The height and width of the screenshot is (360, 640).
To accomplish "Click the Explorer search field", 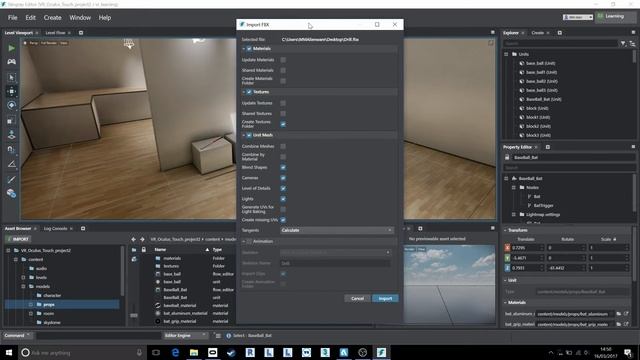I will pos(560,43).
